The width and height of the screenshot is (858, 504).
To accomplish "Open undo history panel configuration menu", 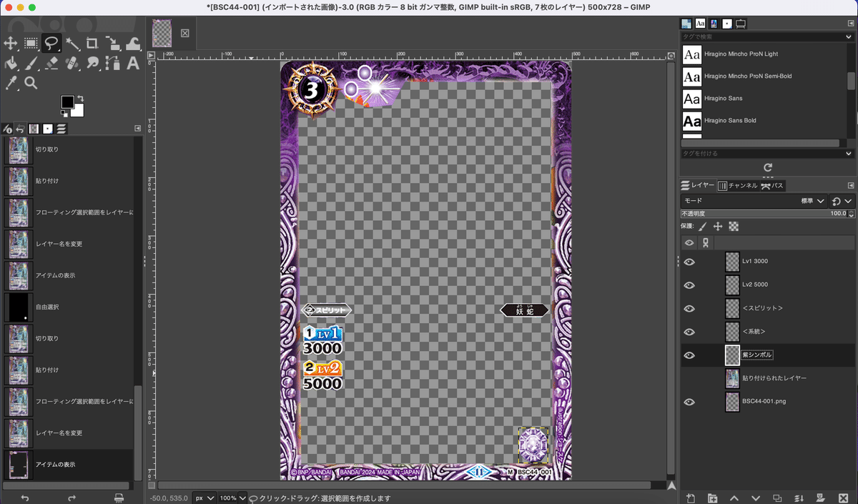I will pos(137,128).
